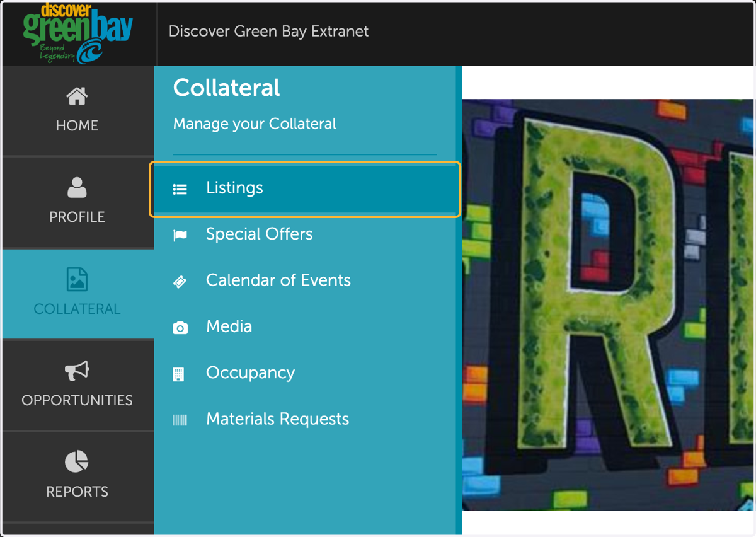Image resolution: width=756 pixels, height=537 pixels.
Task: Click the Calendar of Events ticket icon
Action: (180, 281)
